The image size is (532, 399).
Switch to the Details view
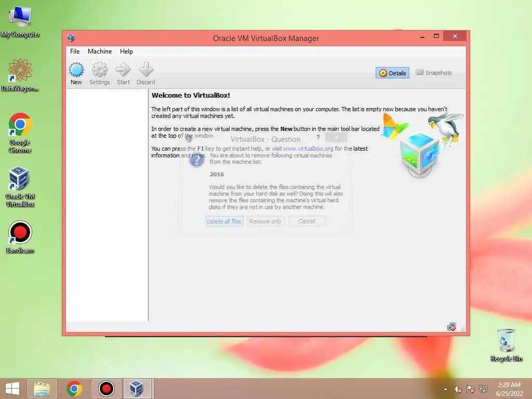coord(393,73)
